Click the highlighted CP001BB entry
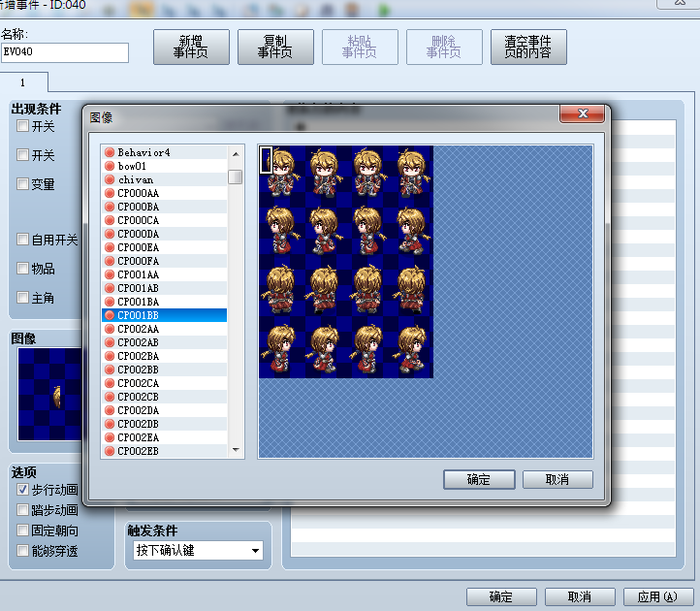The height and width of the screenshot is (611, 700). (164, 315)
